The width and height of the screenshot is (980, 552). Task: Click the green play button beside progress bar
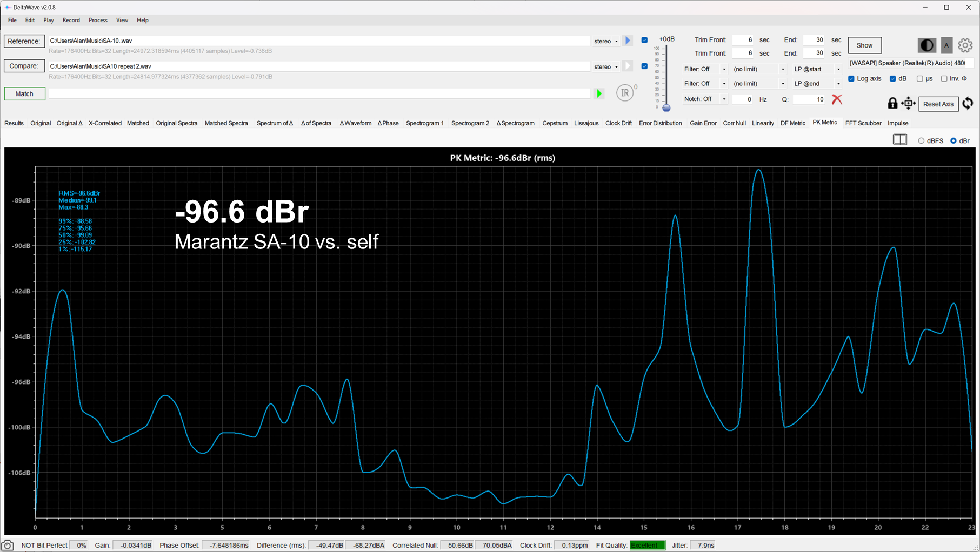point(599,93)
